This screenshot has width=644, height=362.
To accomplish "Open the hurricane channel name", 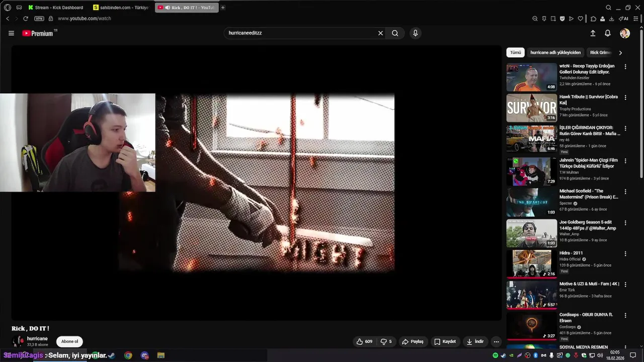I will click(37, 339).
